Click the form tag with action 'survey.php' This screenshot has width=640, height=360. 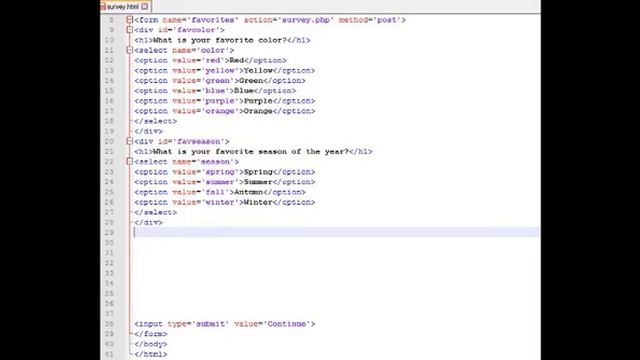pyautogui.click(x=270, y=20)
